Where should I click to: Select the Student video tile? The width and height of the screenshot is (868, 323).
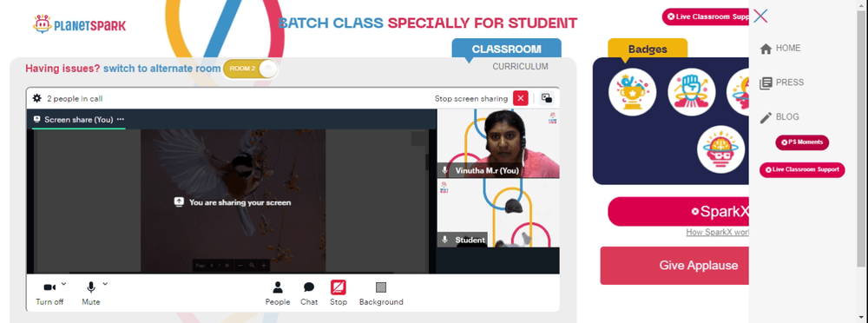pyautogui.click(x=498, y=213)
